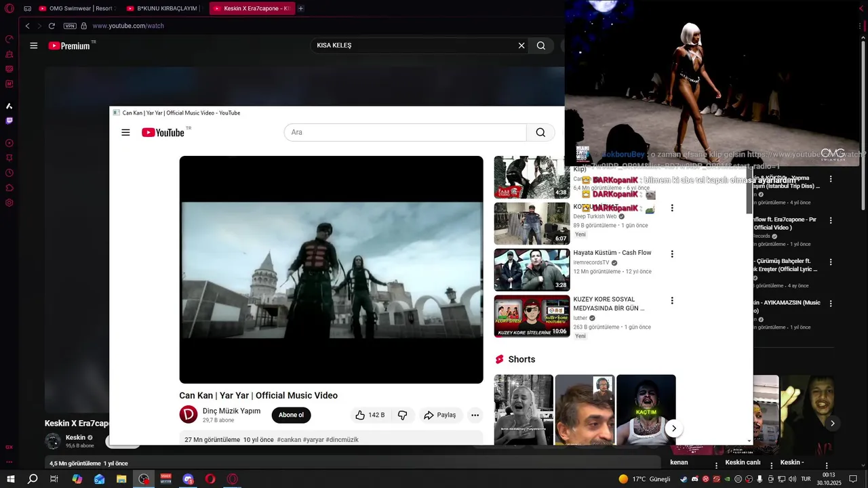The width and height of the screenshot is (868, 488).
Task: Open Dinç Müzik Yapım channel name
Action: [231, 411]
